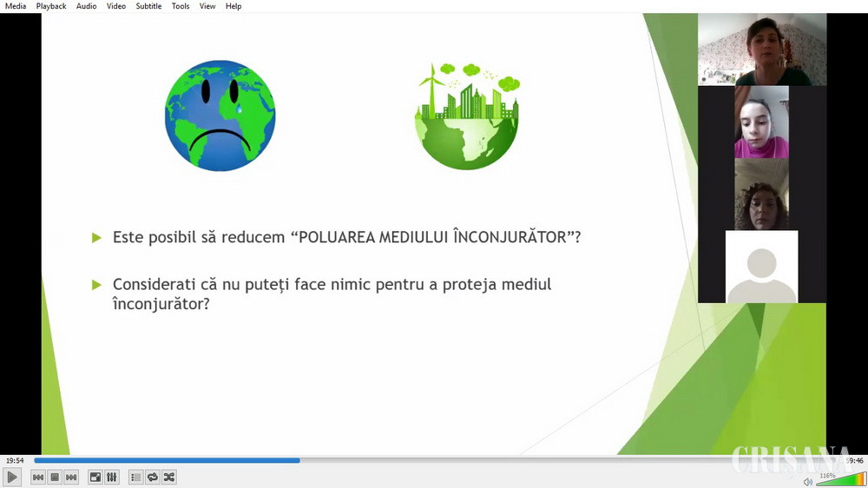Click the playback seek bar
868x488 pixels.
[x=434, y=460]
